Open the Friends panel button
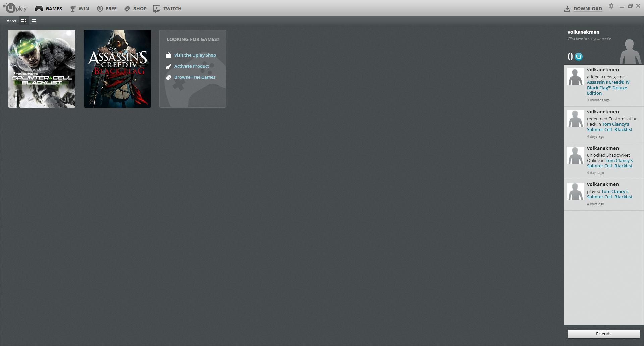 point(603,334)
